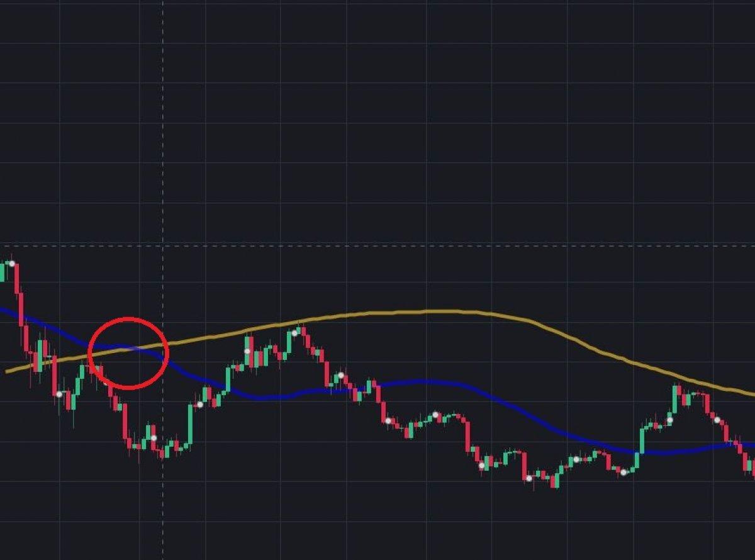Click the intersection of the two dashed crosshair lines
Screen dimensions: 755x560
(x=163, y=245)
